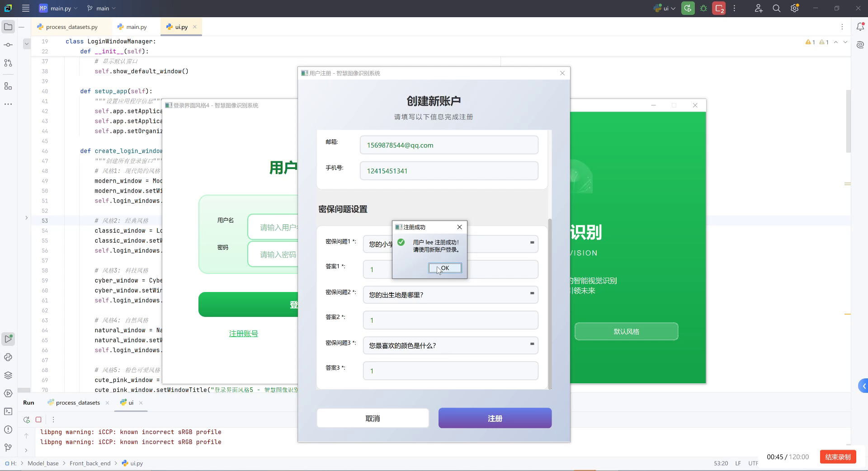
Task: Invite a collaborator with the add-user icon
Action: pos(759,8)
